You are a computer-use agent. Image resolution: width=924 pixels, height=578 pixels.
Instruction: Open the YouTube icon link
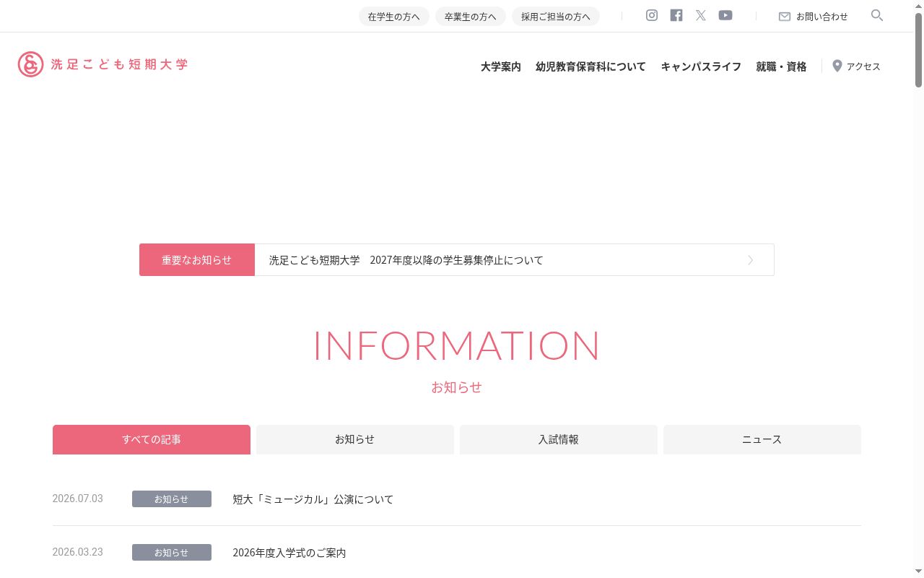tap(725, 15)
